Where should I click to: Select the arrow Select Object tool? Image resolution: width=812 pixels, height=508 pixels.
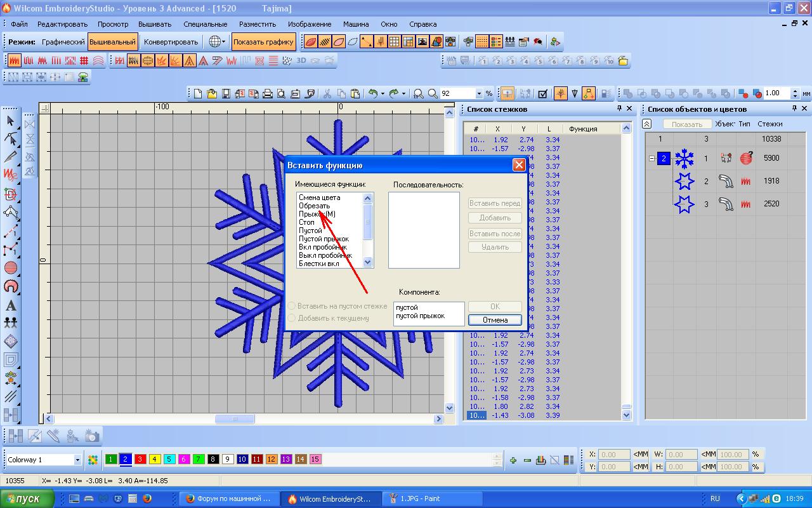tap(11, 121)
